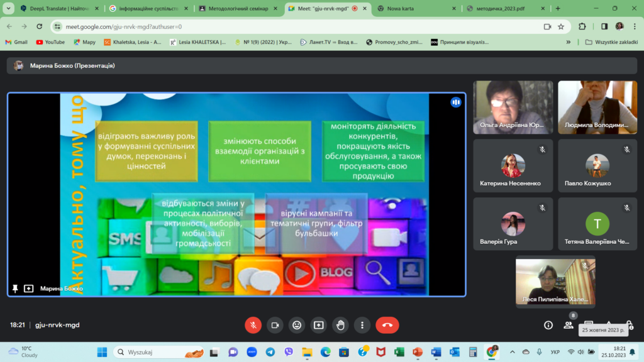
Task: Open the Telegram icon in the taskbar
Action: (x=270, y=352)
